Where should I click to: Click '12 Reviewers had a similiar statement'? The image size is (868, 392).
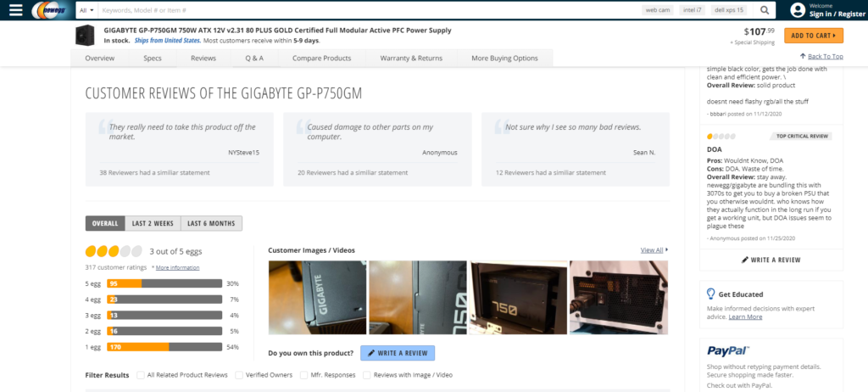(551, 173)
